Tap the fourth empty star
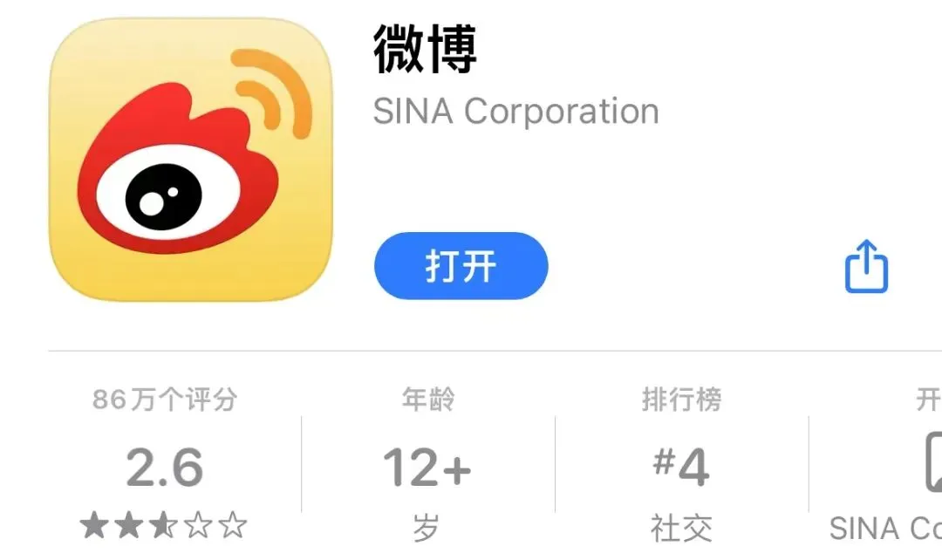The width and height of the screenshot is (942, 560). 198,525
